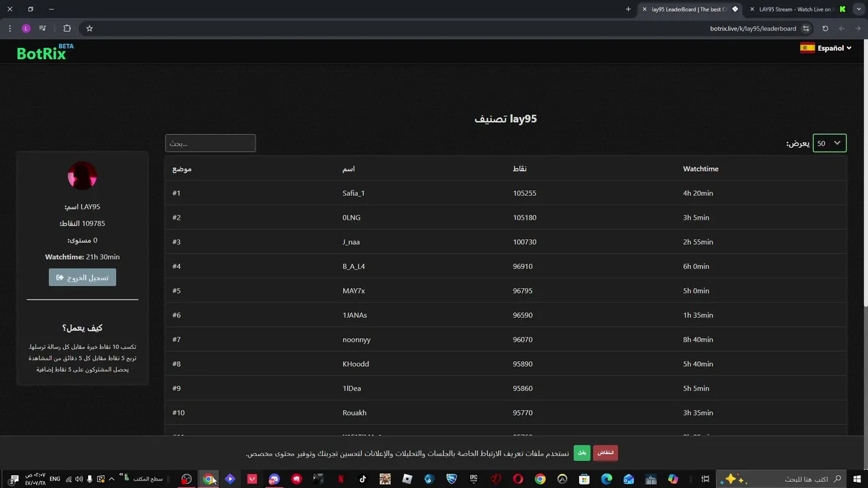The height and width of the screenshot is (488, 868).
Task: Open Roblox from the taskbar
Action: 407,479
